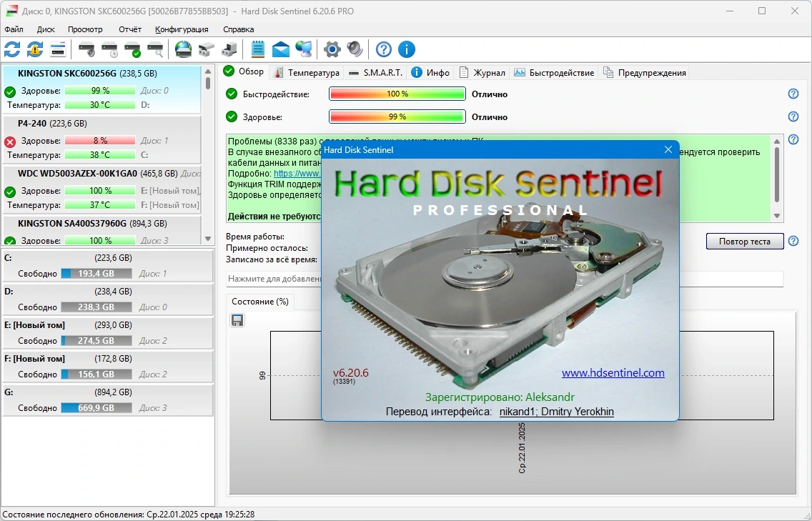Screen dimensions: 812x521
Task: Switch to the Журнал tab
Action: (482, 72)
